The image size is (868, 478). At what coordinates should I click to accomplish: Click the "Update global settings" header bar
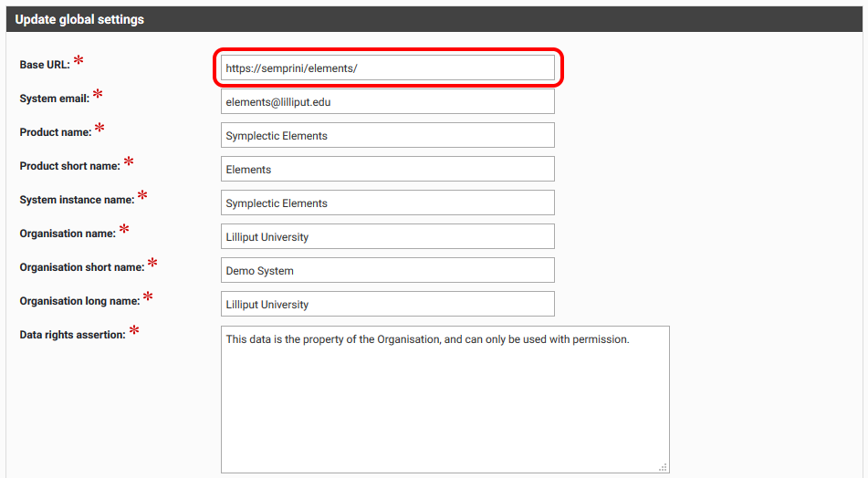click(434, 19)
